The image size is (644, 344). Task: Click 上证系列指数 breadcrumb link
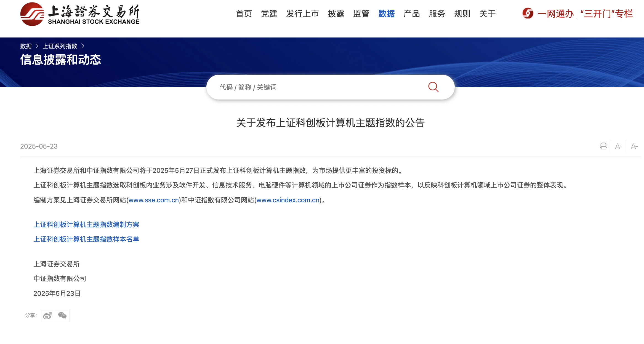pyautogui.click(x=60, y=46)
